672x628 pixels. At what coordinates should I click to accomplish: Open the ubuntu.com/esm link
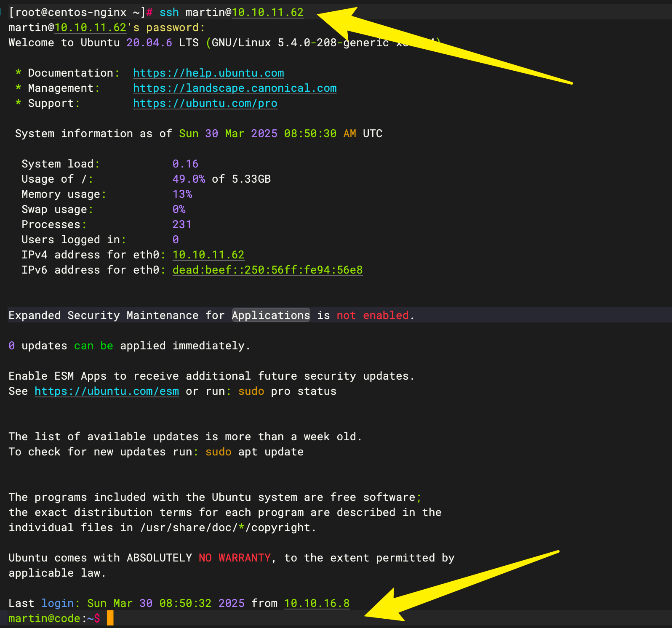click(x=107, y=391)
